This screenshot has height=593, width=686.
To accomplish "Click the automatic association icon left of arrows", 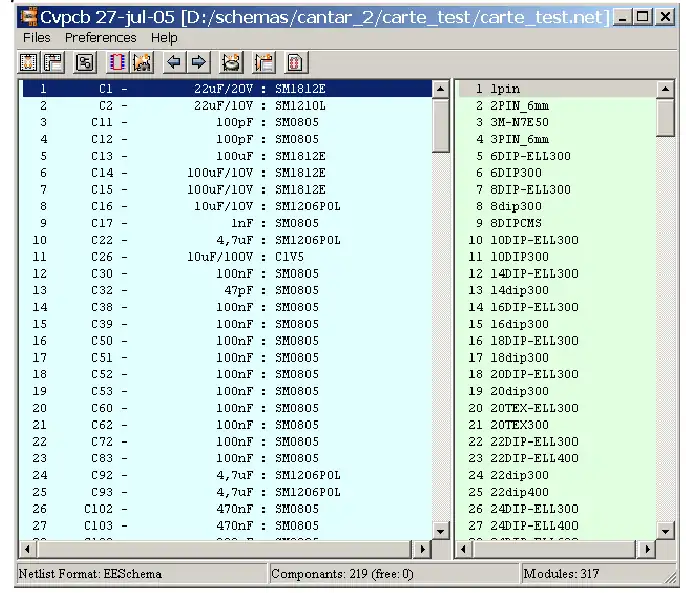I will point(141,62).
